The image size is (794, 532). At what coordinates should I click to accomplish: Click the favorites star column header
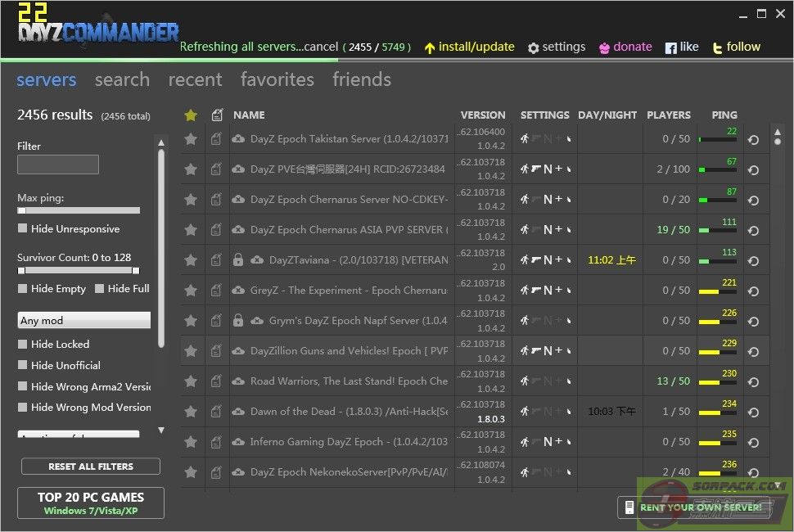click(191, 115)
